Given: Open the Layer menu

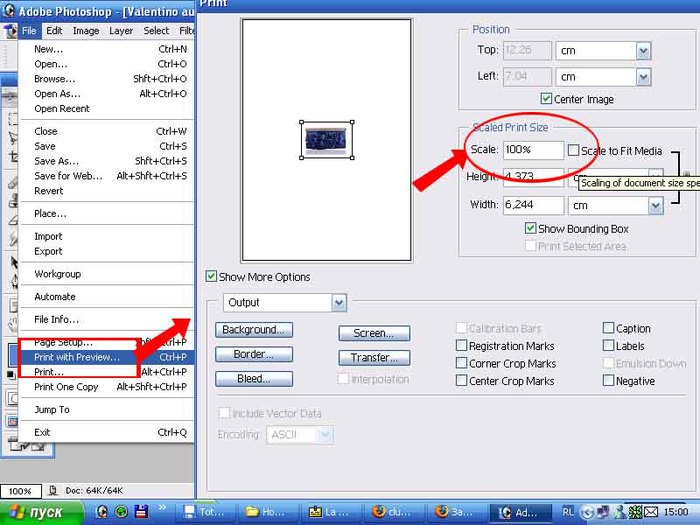Looking at the screenshot, I should pyautogui.click(x=121, y=31).
